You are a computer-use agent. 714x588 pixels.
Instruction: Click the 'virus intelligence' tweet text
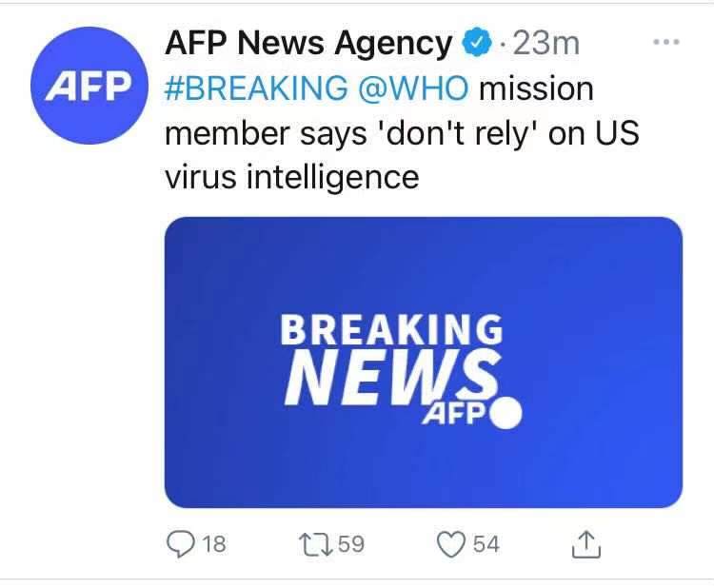pos(291,177)
